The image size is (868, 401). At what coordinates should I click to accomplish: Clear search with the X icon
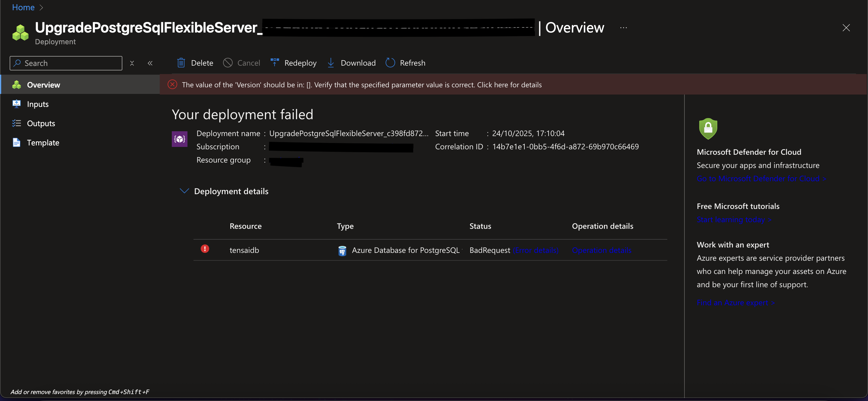pos(132,63)
